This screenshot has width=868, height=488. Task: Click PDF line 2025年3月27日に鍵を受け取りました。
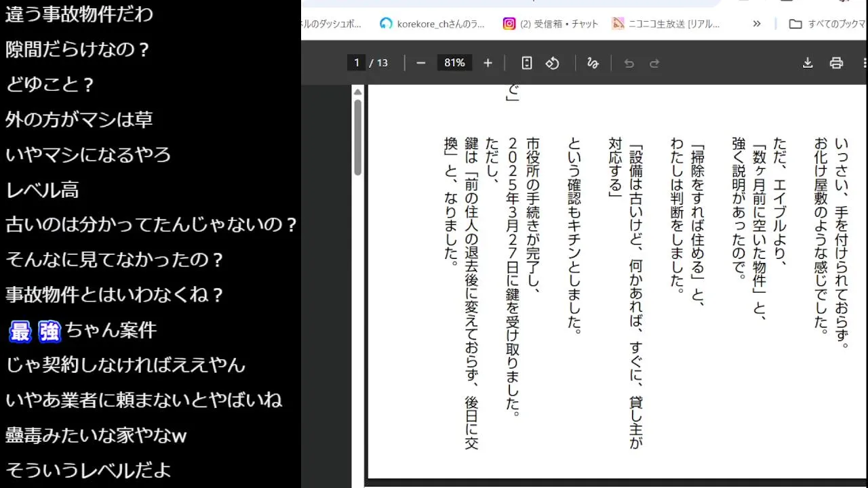[513, 277]
